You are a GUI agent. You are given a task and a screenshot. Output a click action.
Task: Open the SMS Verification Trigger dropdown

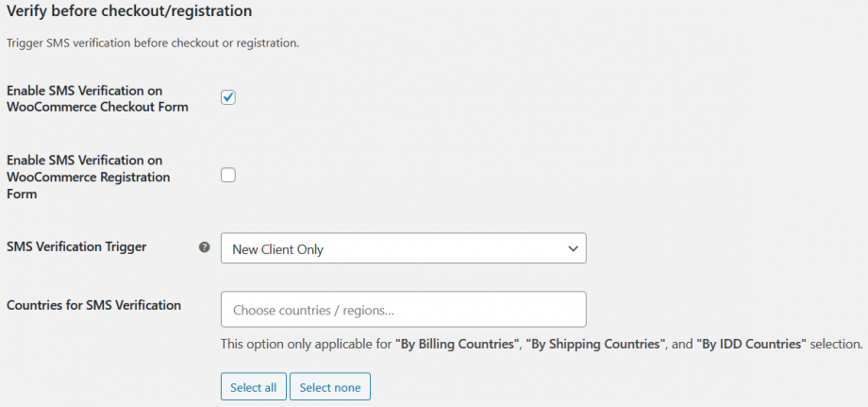coord(403,248)
